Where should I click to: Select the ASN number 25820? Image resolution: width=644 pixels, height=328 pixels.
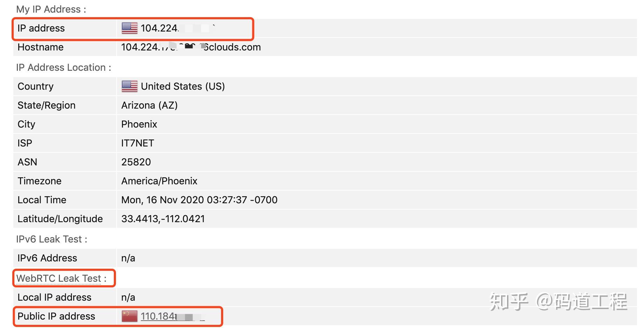(x=136, y=162)
